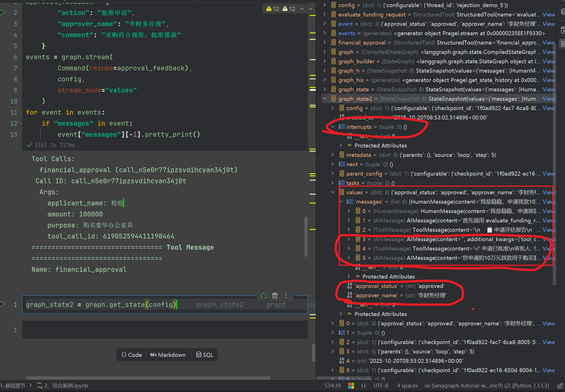
Task: Open the View link for evaluate_funding_request
Action: 549,14
